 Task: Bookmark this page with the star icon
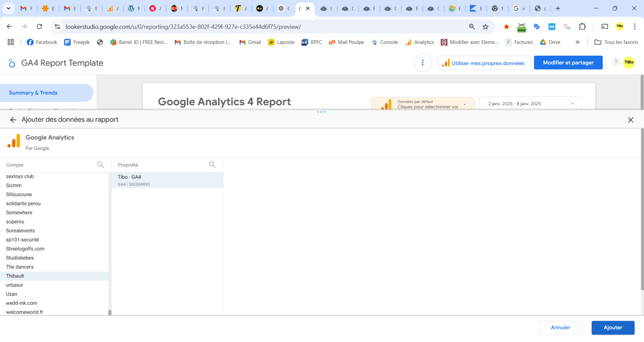pos(486,27)
